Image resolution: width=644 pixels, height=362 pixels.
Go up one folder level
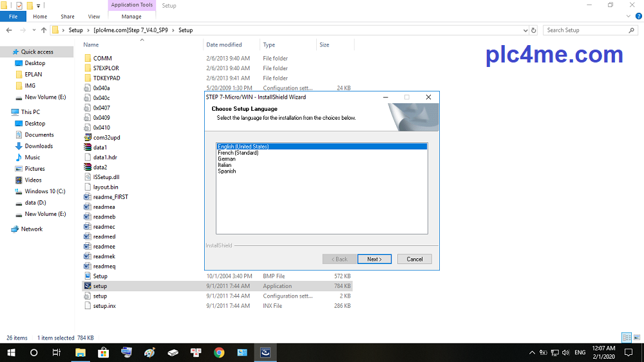point(44,30)
